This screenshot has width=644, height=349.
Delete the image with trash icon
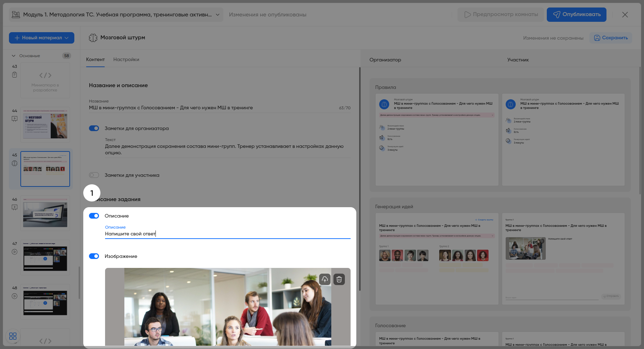(x=339, y=279)
